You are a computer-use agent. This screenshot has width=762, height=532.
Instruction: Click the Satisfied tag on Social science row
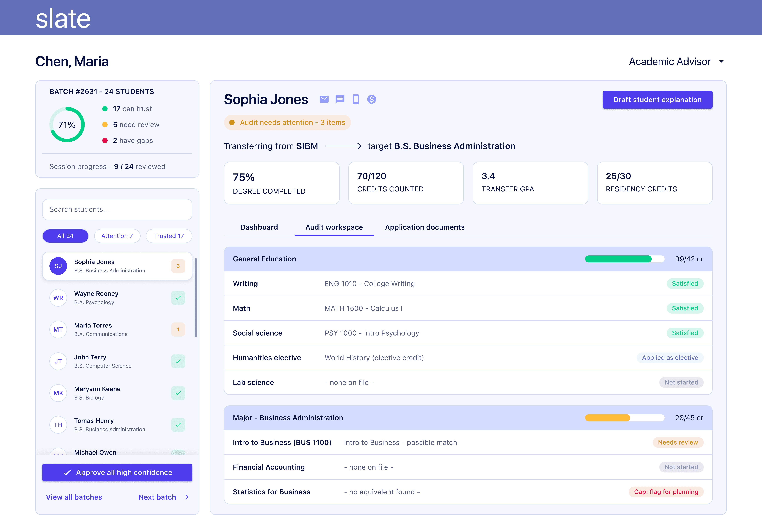[685, 333]
